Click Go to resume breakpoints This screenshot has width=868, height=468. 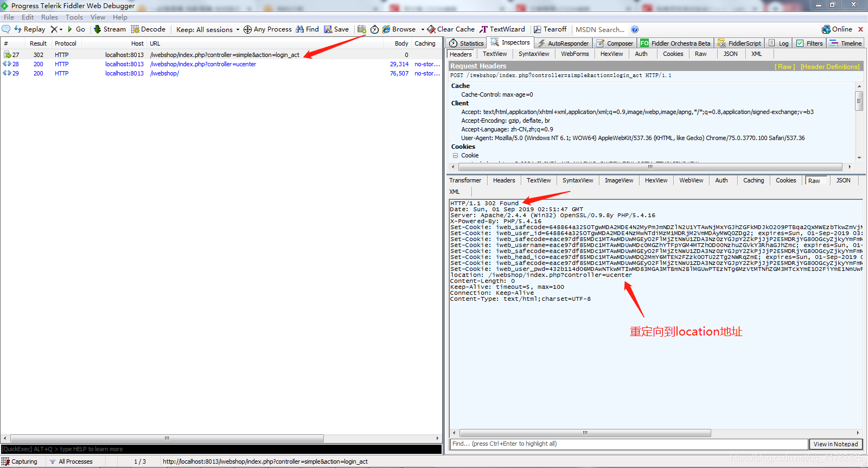pyautogui.click(x=76, y=29)
